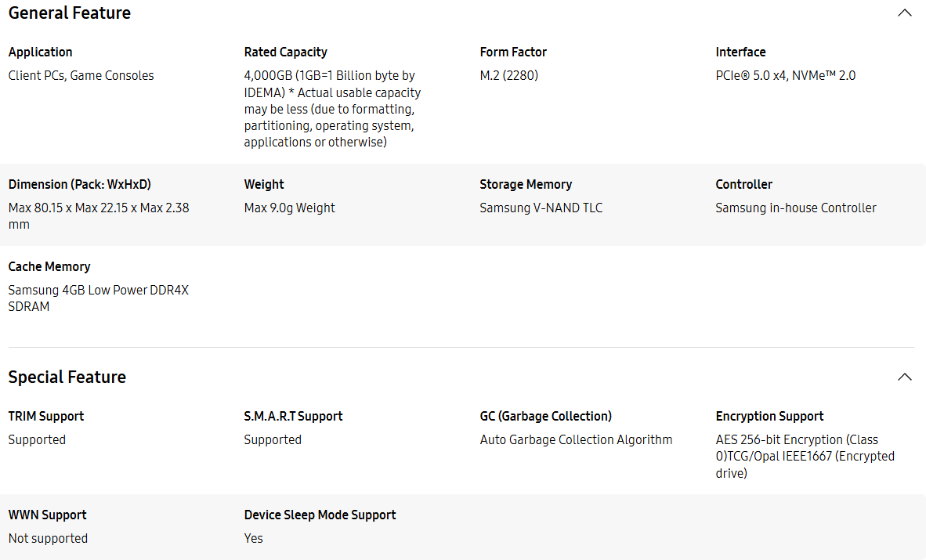
Task: Click the Controller spec label
Action: pyautogui.click(x=743, y=184)
